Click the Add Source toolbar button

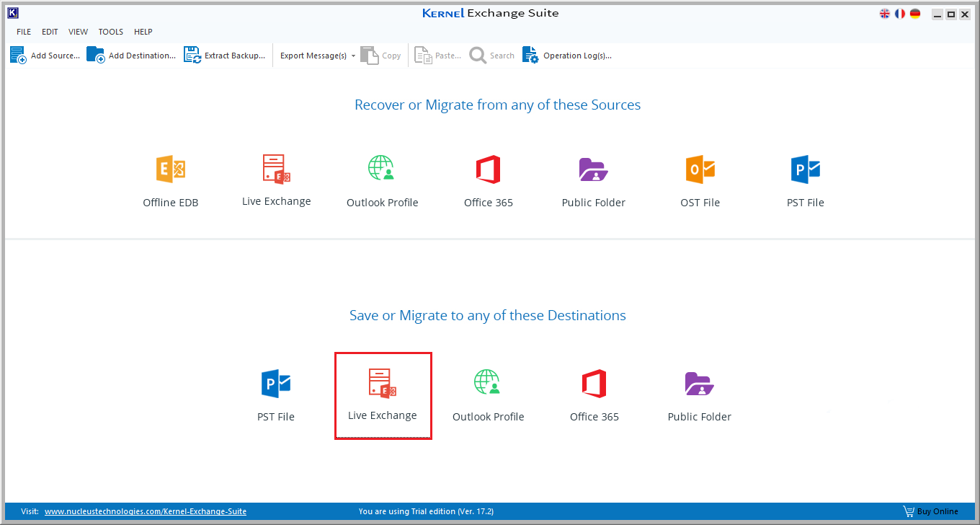[x=45, y=56]
